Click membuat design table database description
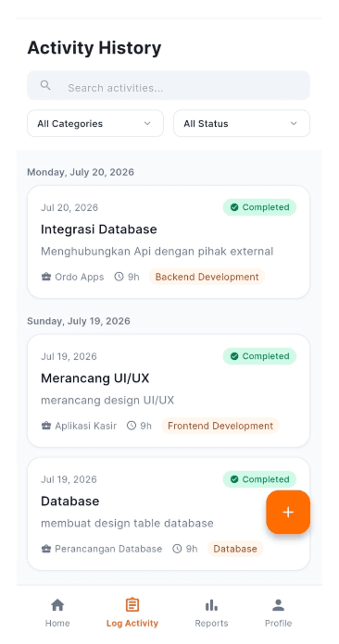The image size is (339, 644). coord(127,524)
